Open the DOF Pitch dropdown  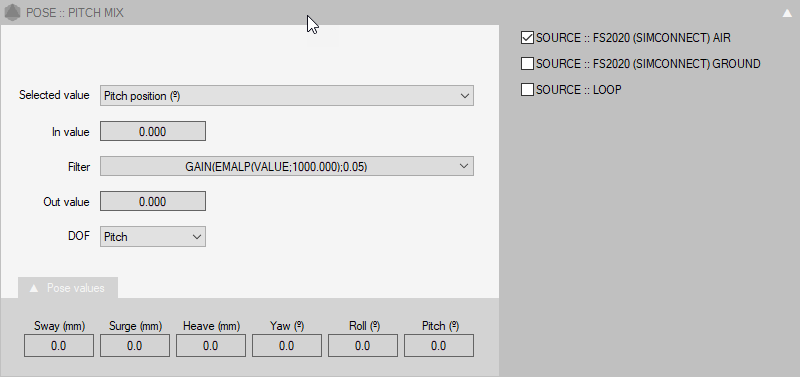153,237
